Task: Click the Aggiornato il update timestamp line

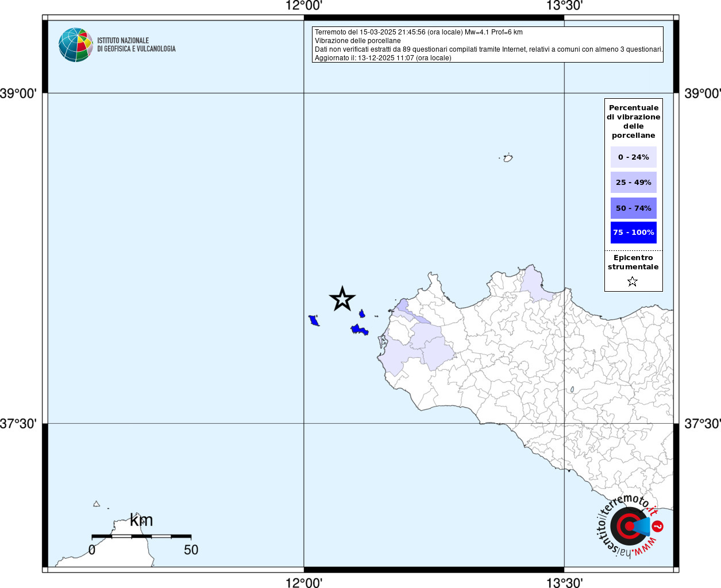Action: point(383,58)
